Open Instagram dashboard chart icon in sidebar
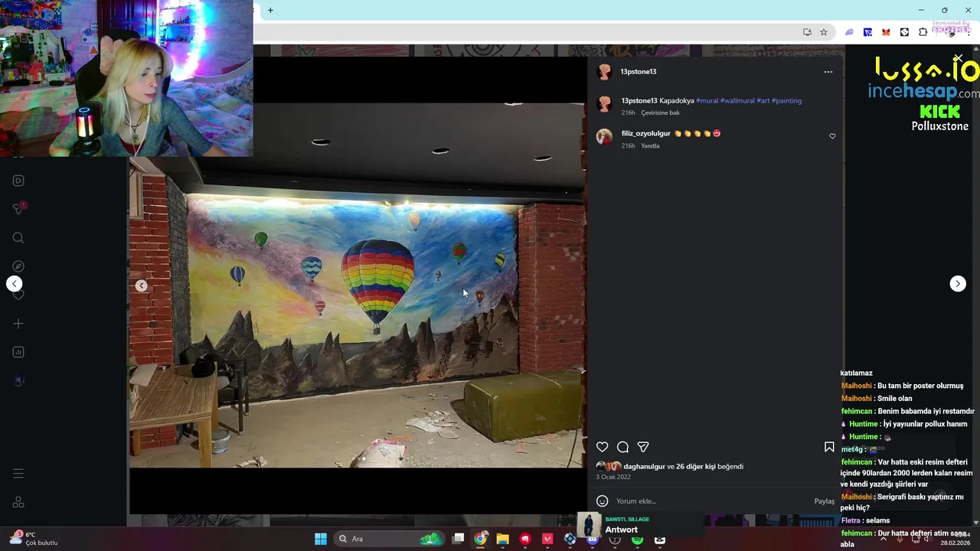Viewport: 980px width, 551px height. 18,352
